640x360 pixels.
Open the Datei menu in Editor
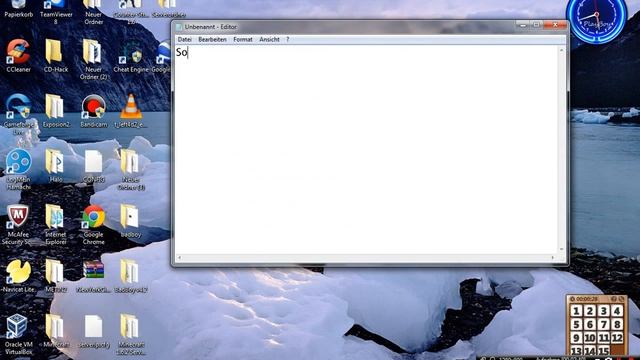[x=184, y=39]
